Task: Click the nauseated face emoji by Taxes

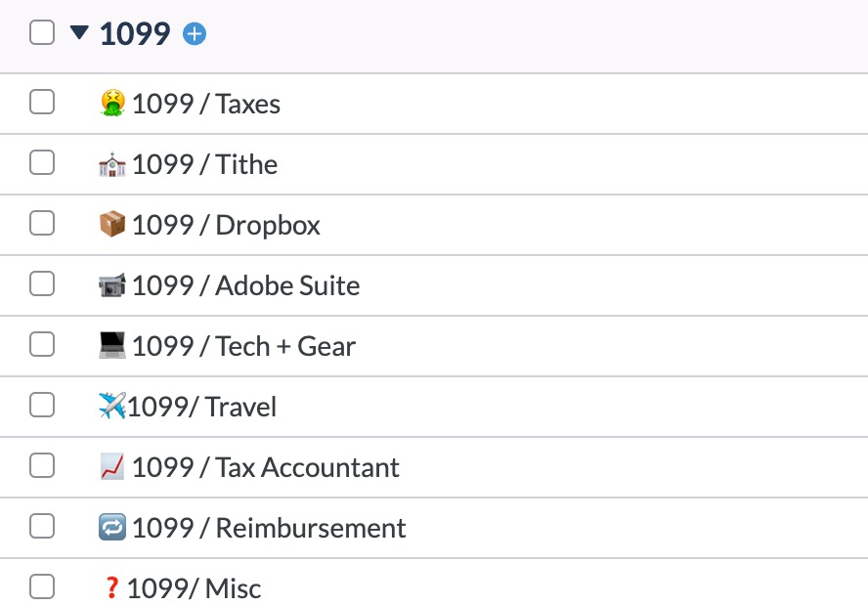Action: point(112,103)
